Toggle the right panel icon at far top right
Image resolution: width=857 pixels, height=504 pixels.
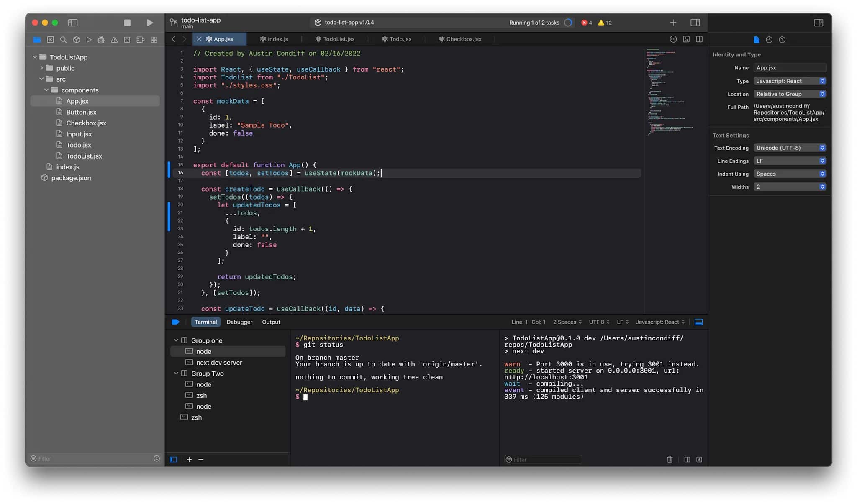819,23
